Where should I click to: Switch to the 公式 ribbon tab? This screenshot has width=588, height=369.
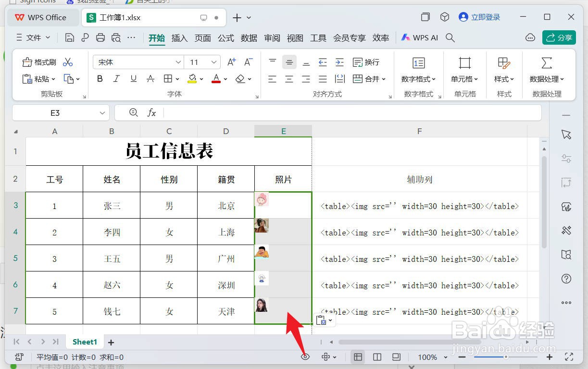(x=225, y=38)
